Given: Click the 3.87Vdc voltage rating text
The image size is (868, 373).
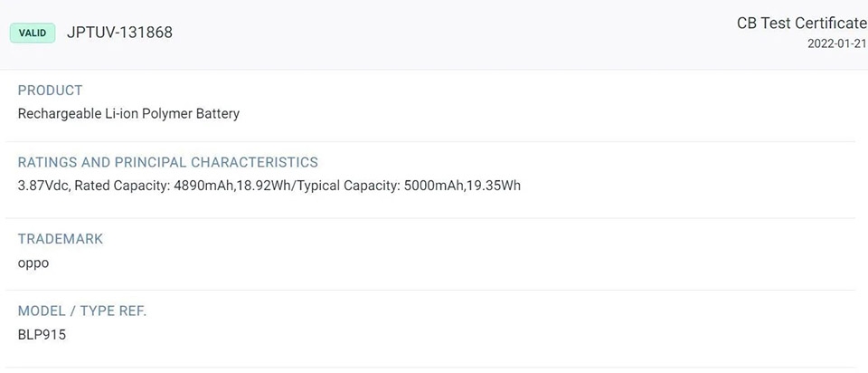Looking at the screenshot, I should [43, 186].
